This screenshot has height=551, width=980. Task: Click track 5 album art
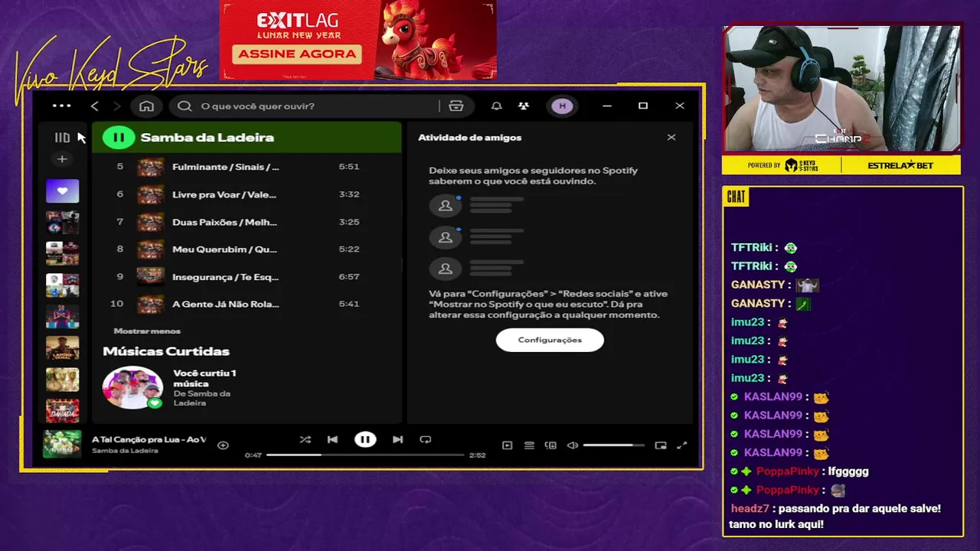click(150, 167)
